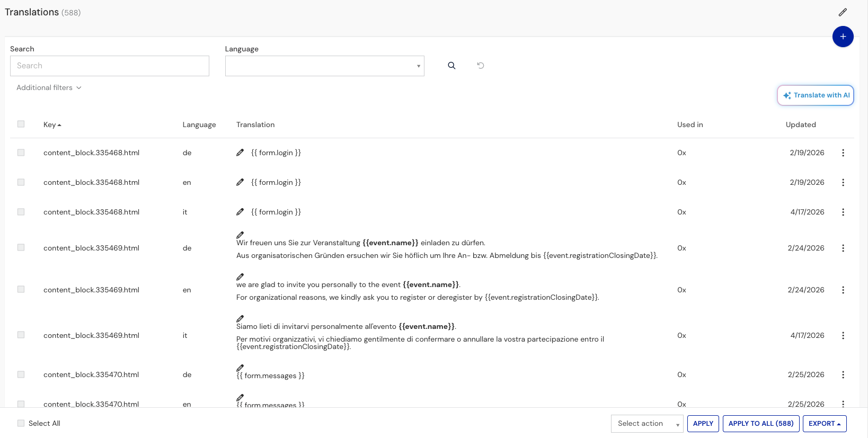The height and width of the screenshot is (438, 868).
Task: Click the reset filters arrow icon
Action: pyautogui.click(x=481, y=66)
